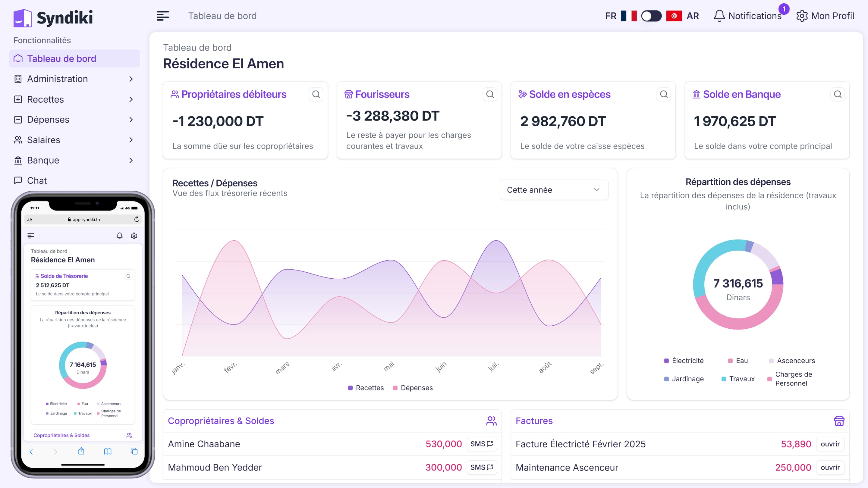Image resolution: width=868 pixels, height=488 pixels.
Task: Click magnifier on Solde en espèces card
Action: (663, 94)
